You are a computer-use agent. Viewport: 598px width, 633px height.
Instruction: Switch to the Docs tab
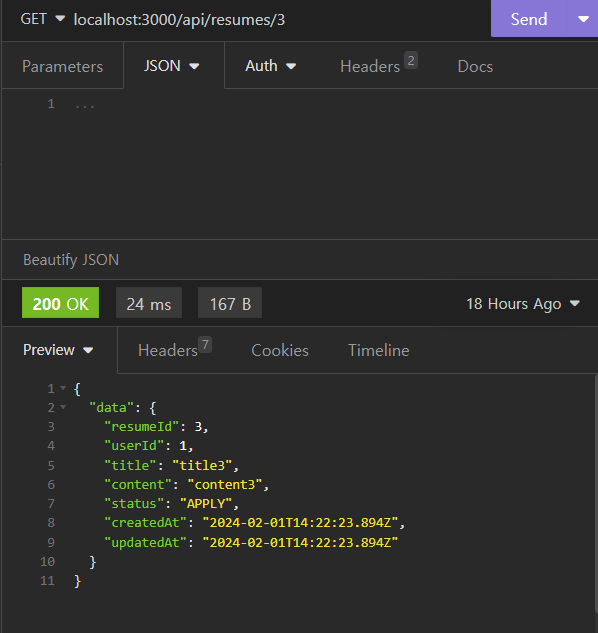coord(475,66)
